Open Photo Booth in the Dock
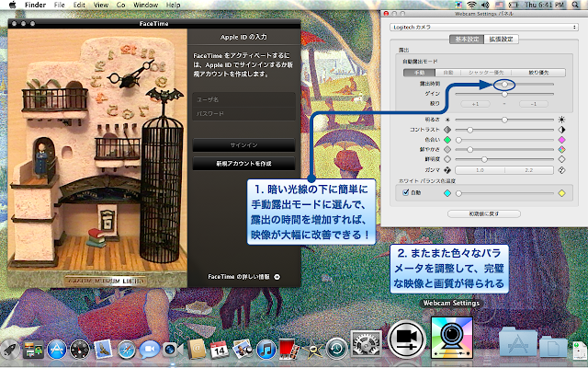 click(289, 350)
